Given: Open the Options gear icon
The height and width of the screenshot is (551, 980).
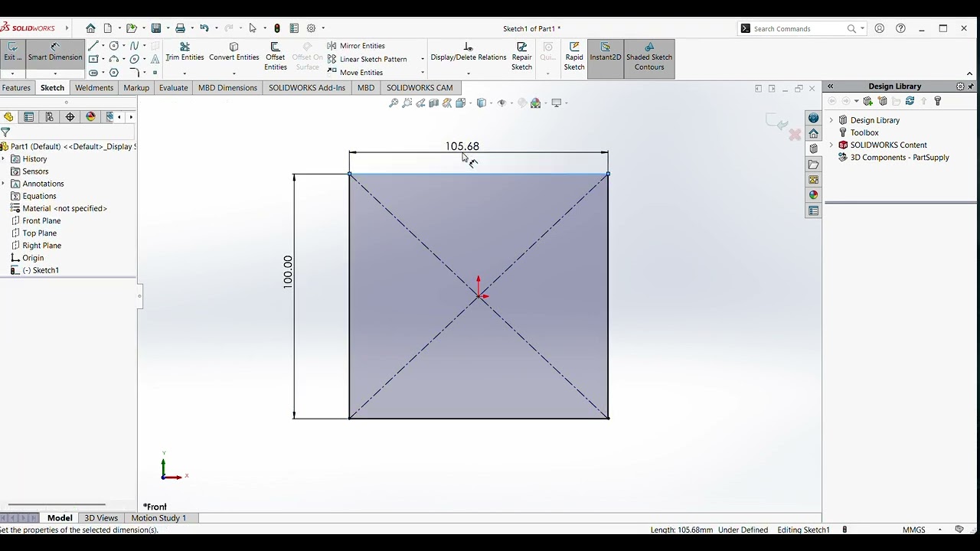Looking at the screenshot, I should pos(312,28).
